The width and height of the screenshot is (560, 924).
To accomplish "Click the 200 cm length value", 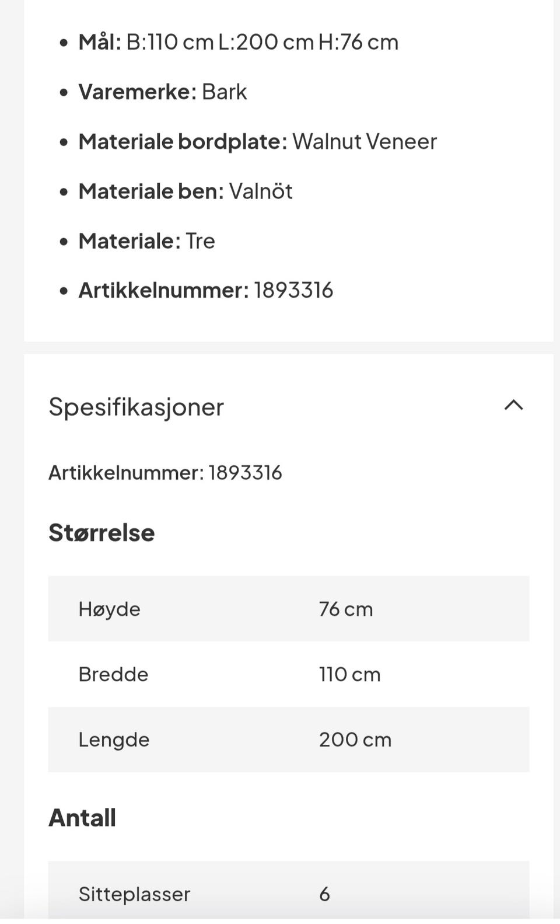I will pos(355,740).
